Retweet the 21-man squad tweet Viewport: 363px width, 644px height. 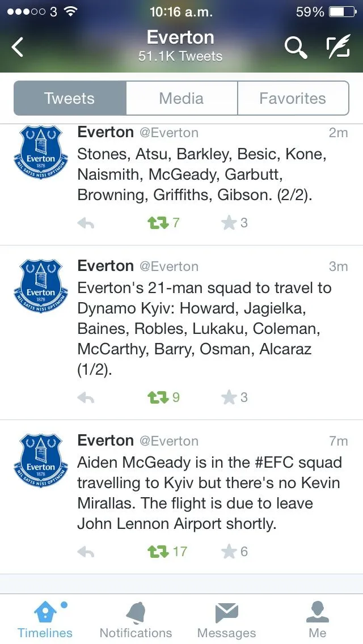pyautogui.click(x=158, y=398)
